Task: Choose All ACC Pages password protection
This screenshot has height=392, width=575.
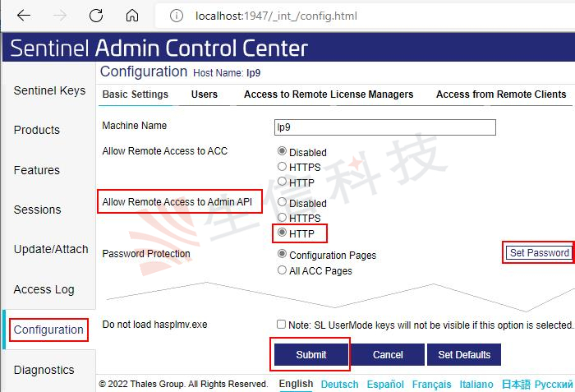Action: click(x=282, y=270)
